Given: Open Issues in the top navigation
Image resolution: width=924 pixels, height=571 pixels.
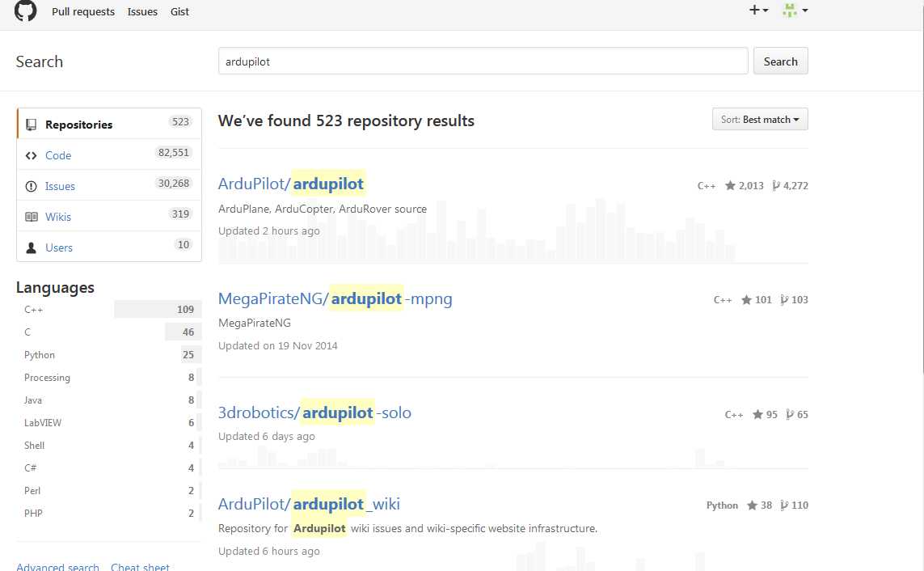Looking at the screenshot, I should (142, 12).
